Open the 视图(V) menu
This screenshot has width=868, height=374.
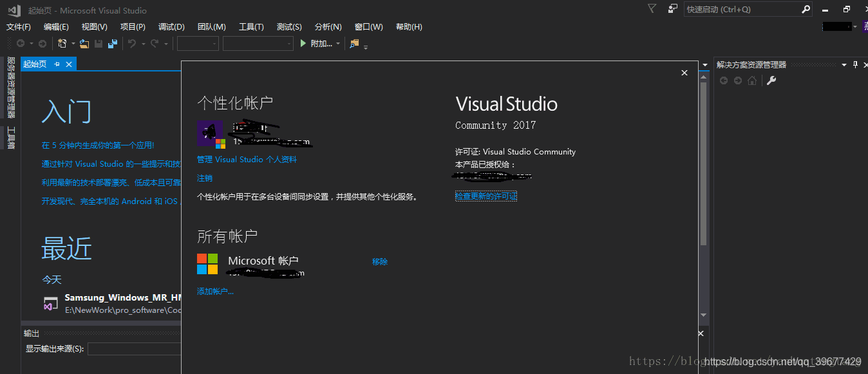click(94, 26)
